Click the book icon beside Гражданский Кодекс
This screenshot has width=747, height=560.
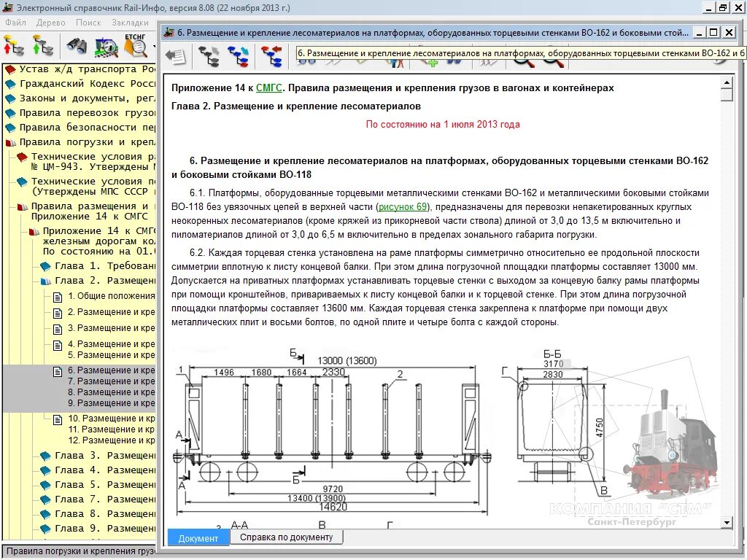pyautogui.click(x=10, y=85)
